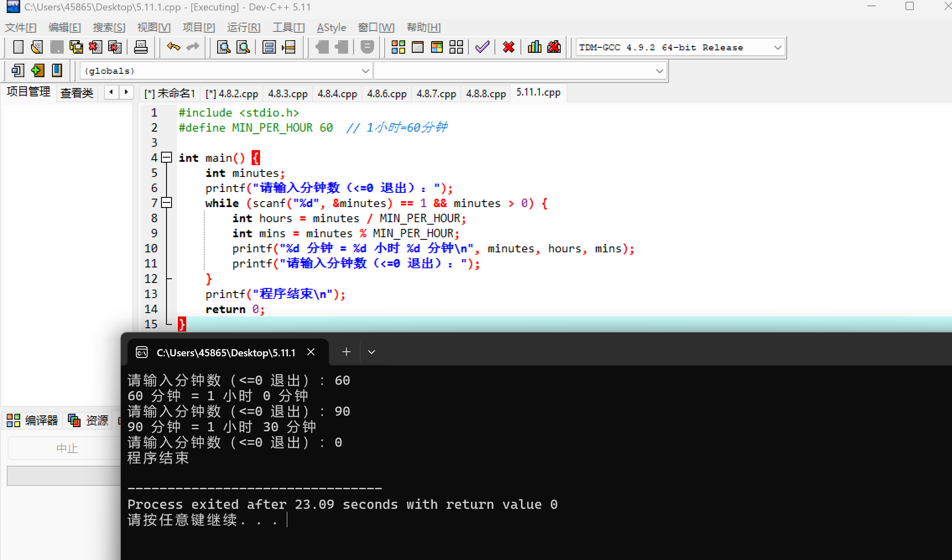The image size is (952, 560).
Task: Open the TDM-GCC compiler selection dropdown
Action: (777, 47)
